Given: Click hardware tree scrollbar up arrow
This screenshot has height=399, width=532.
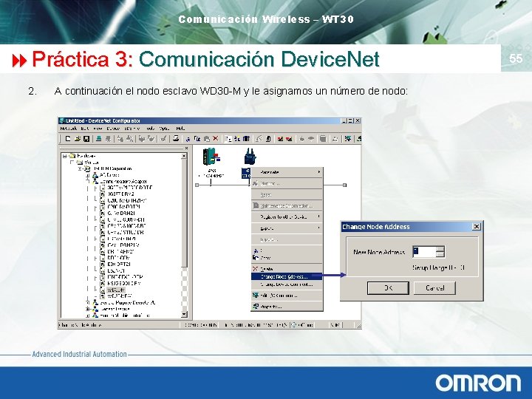Looking at the screenshot, I should tap(184, 156).
